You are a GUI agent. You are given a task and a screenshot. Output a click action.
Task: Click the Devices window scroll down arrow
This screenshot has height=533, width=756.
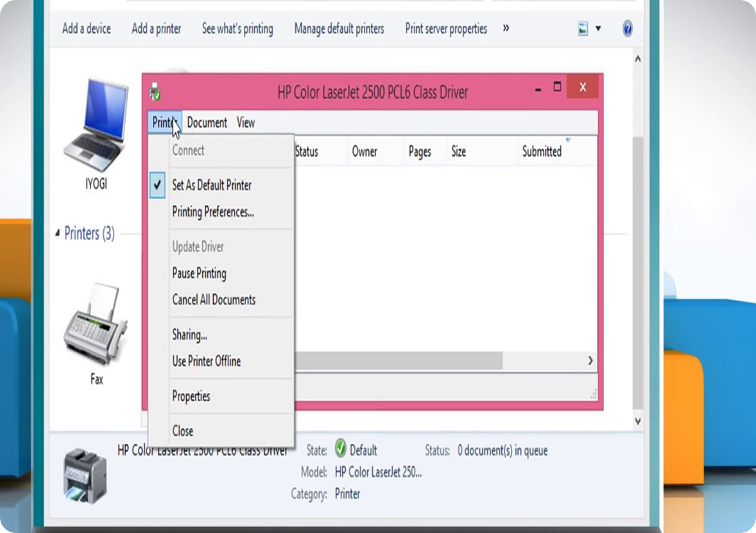pos(638,421)
